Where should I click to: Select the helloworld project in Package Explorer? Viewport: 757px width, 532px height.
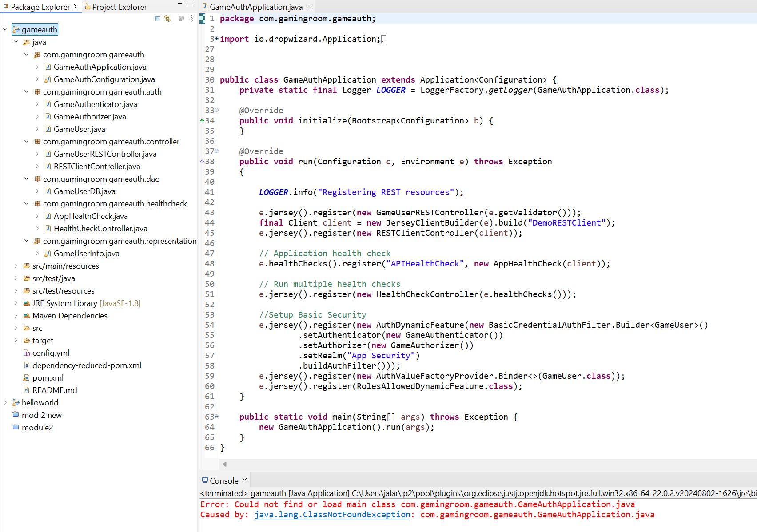tap(40, 402)
